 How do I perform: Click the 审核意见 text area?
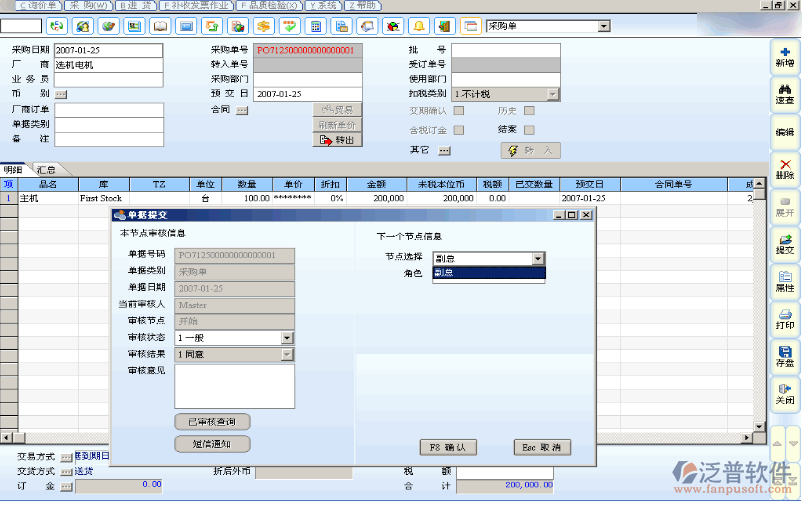pos(234,386)
